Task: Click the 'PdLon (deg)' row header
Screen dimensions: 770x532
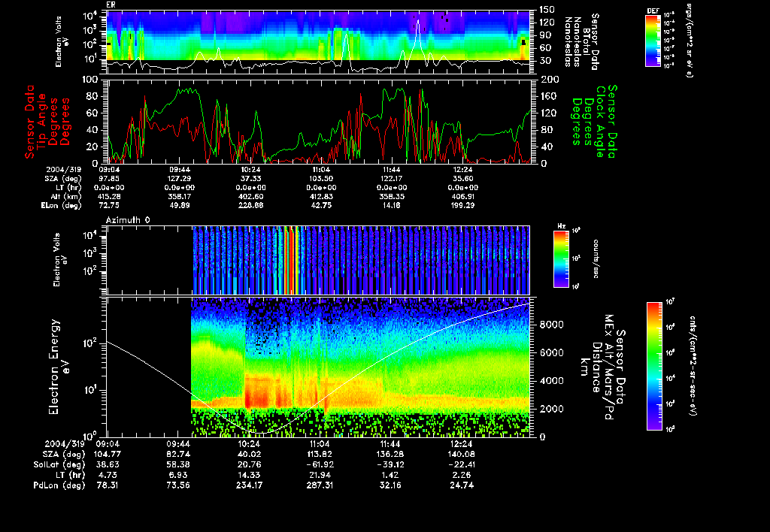Action: (x=59, y=485)
